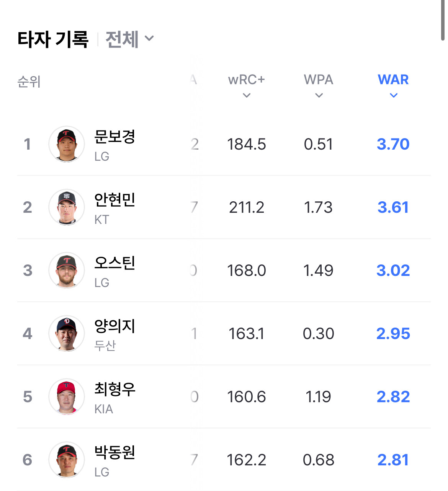Image resolution: width=448 pixels, height=491 pixels.
Task: Select 오스틴's round profile image
Action: (67, 271)
